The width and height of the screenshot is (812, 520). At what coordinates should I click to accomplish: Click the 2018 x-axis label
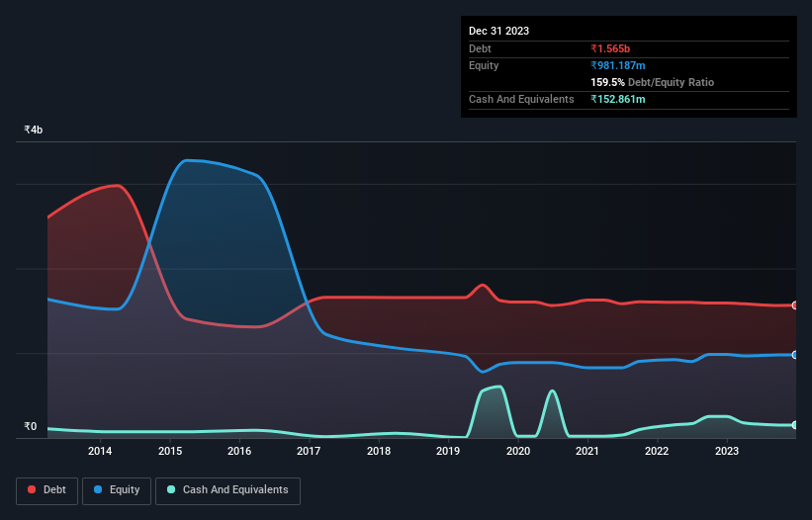coord(379,451)
